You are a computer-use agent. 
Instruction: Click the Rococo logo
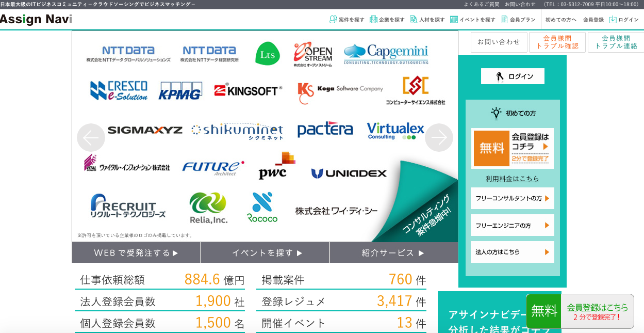262,207
